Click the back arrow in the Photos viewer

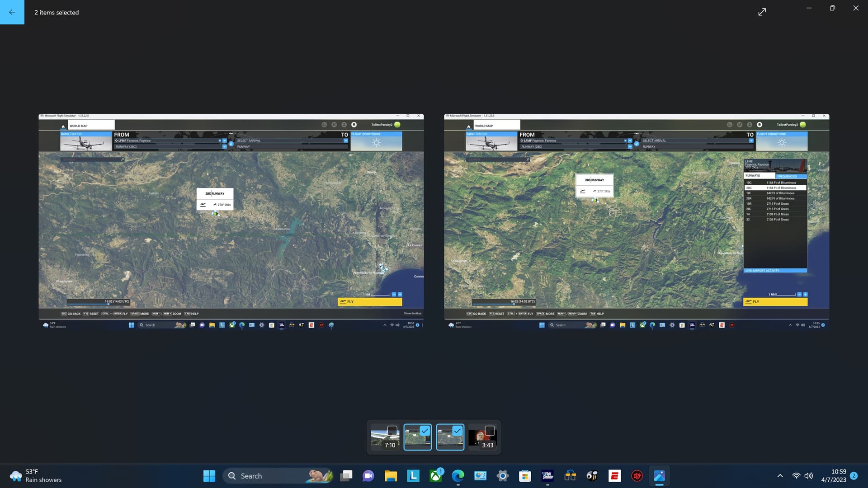(12, 12)
